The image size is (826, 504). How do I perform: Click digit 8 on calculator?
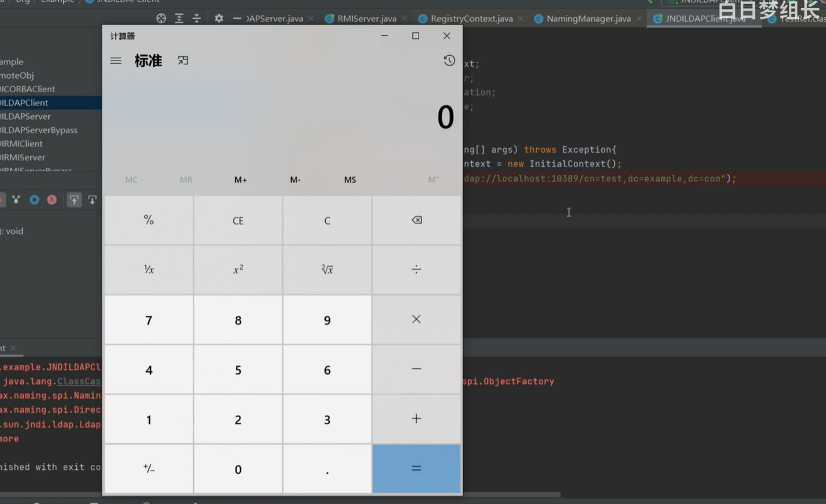[x=238, y=320]
